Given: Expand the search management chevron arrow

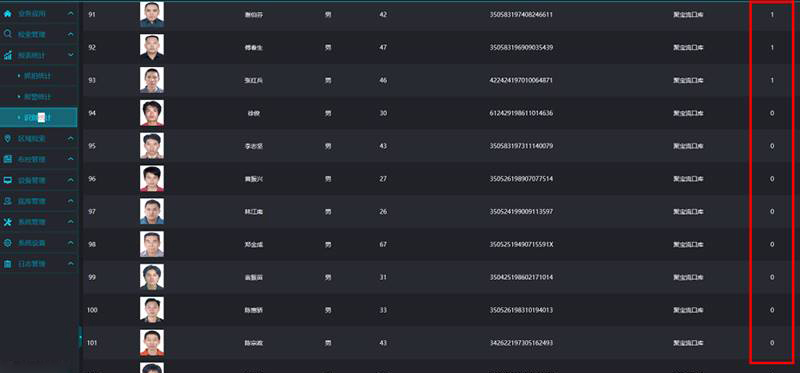Looking at the screenshot, I should coord(71,34).
